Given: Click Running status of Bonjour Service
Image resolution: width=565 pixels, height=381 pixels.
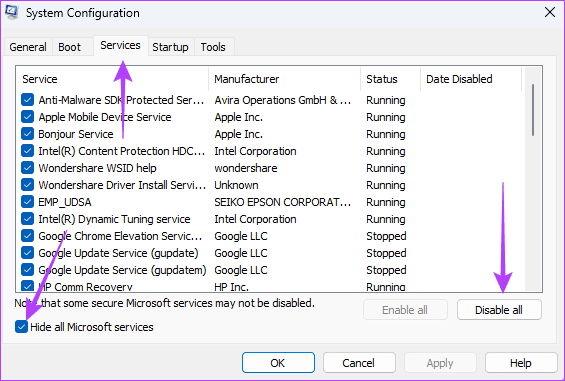Looking at the screenshot, I should [386, 134].
